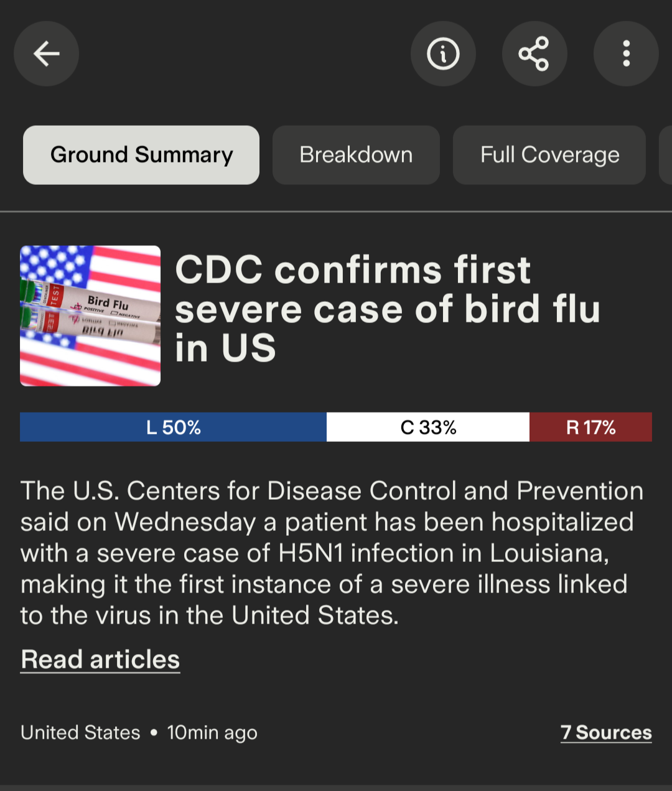Switch to the Breakdown tab

point(356,155)
